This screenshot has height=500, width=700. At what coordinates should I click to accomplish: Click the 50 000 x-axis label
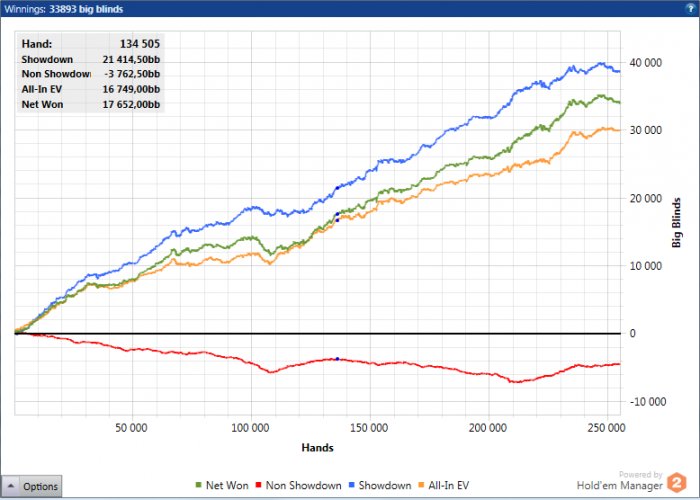131,428
